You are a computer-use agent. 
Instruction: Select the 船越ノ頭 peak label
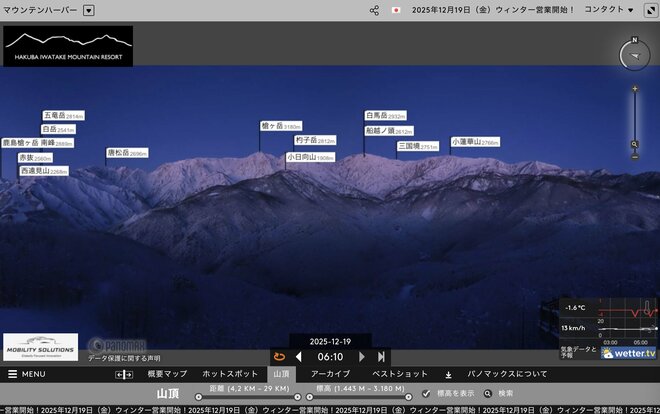(x=389, y=131)
